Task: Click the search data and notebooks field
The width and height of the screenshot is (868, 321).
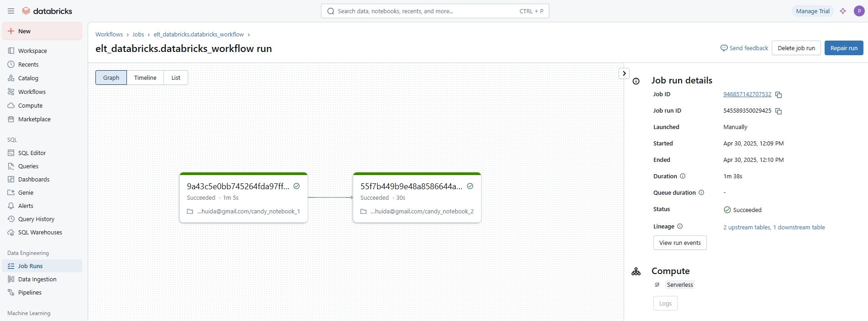Action: (435, 11)
